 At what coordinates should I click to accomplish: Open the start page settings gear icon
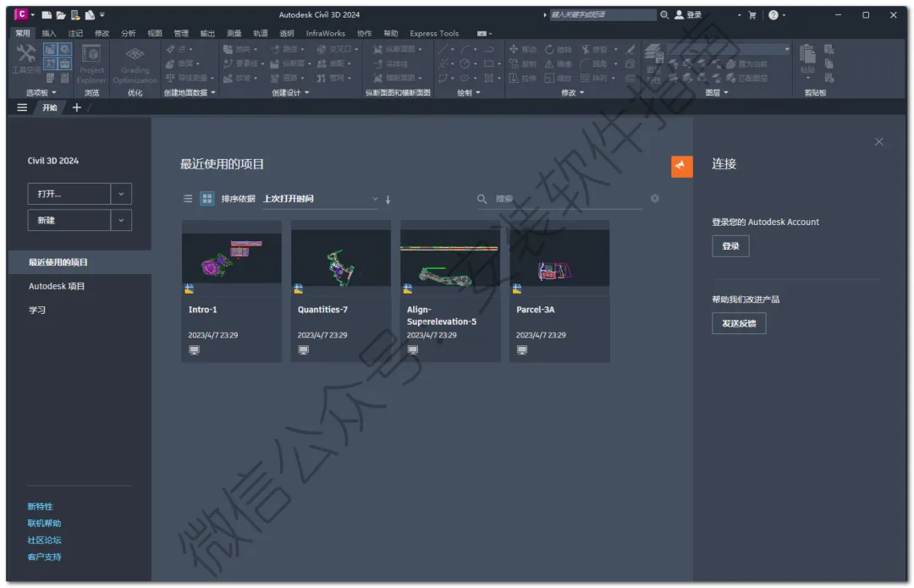(654, 199)
